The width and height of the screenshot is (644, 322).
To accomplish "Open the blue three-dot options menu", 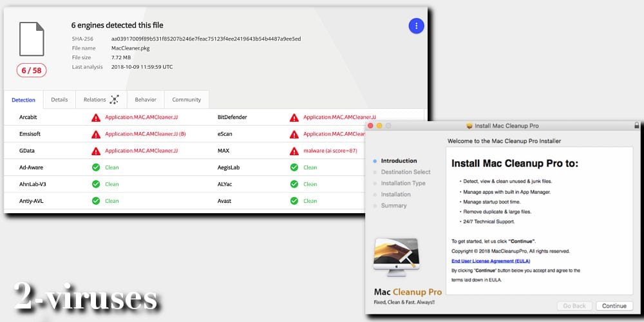I will [x=416, y=26].
